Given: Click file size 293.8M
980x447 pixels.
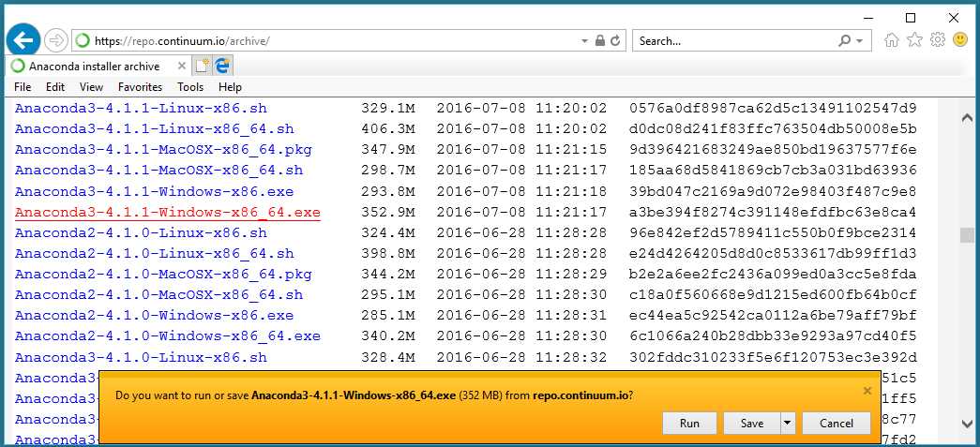Looking at the screenshot, I should click(x=388, y=192).
